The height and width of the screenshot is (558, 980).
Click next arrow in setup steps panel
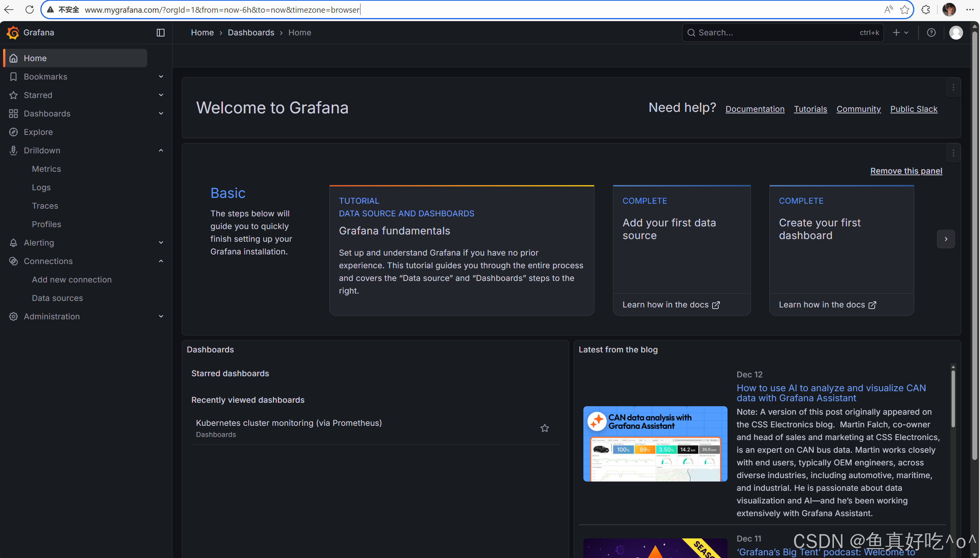coord(946,239)
